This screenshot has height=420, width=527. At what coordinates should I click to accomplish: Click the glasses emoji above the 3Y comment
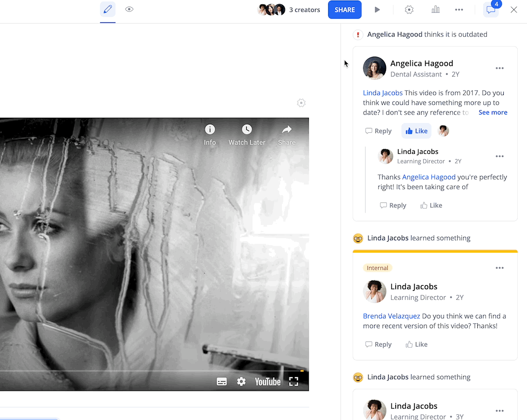tap(358, 377)
